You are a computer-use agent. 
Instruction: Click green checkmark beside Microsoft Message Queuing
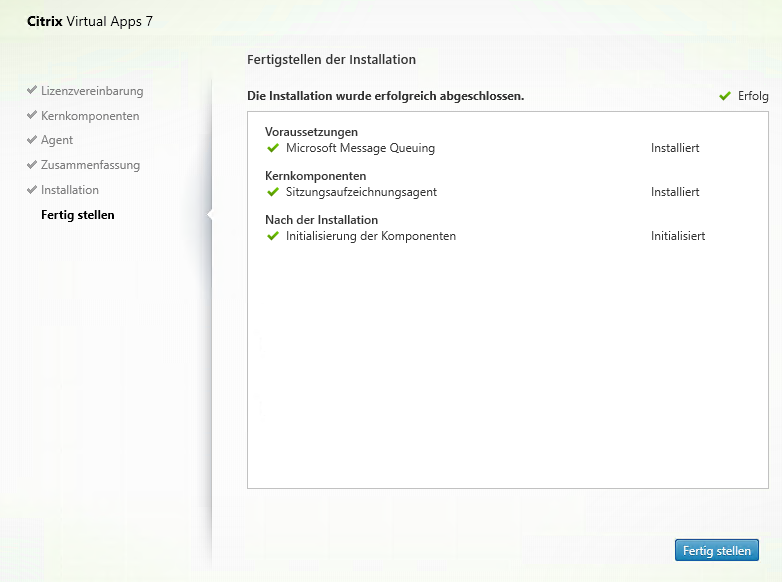(x=273, y=148)
